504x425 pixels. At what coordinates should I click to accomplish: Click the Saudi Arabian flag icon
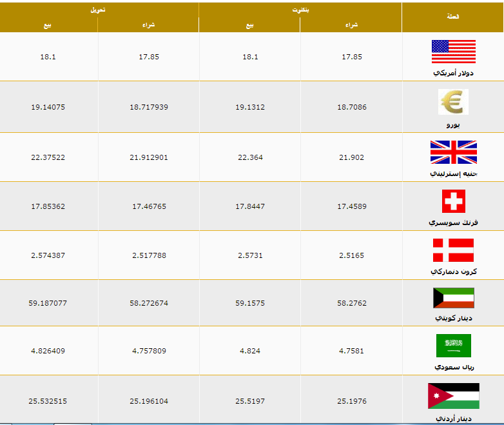click(x=454, y=346)
